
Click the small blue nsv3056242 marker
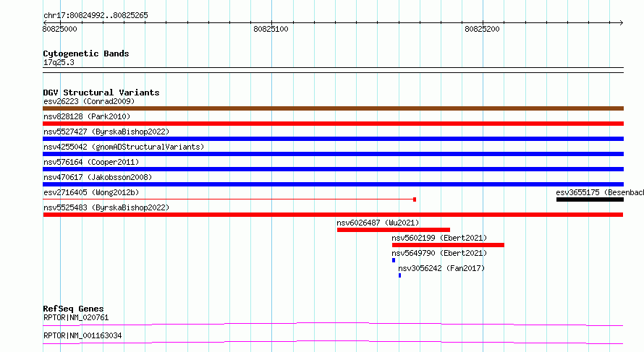(399, 275)
